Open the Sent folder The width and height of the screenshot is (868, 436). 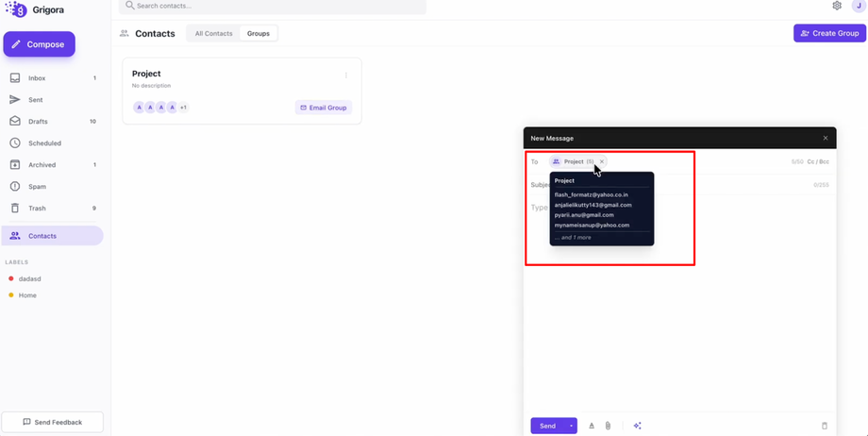(53, 100)
